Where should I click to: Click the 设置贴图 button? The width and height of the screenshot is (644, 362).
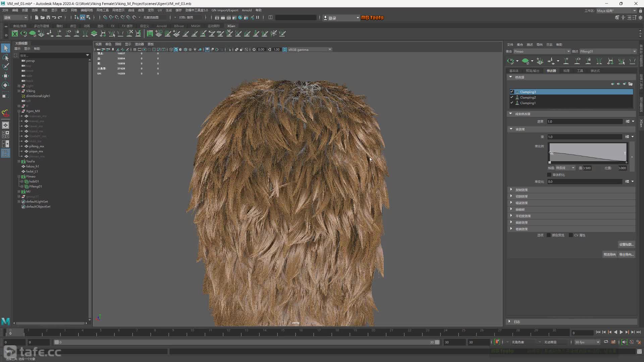tap(626, 244)
